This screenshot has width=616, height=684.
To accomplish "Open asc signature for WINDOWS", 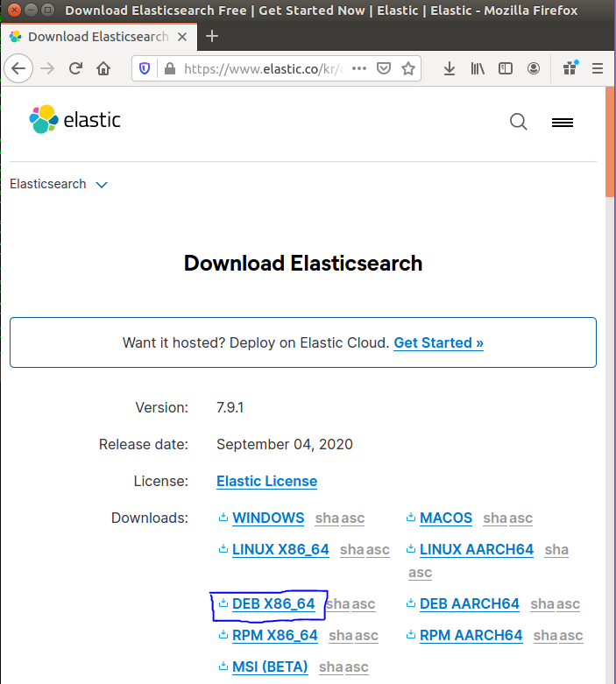I will 353,518.
